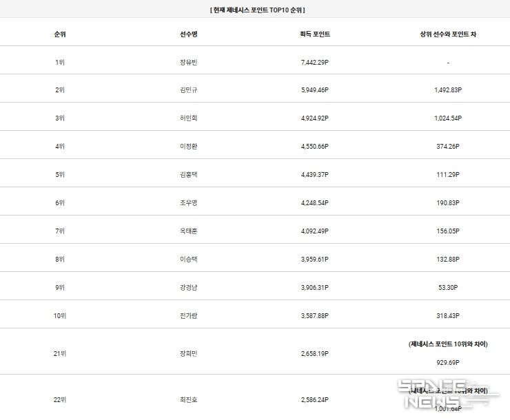The height and width of the screenshot is (420, 510).
Task: Click the 순위 column header
Action: (x=60, y=34)
